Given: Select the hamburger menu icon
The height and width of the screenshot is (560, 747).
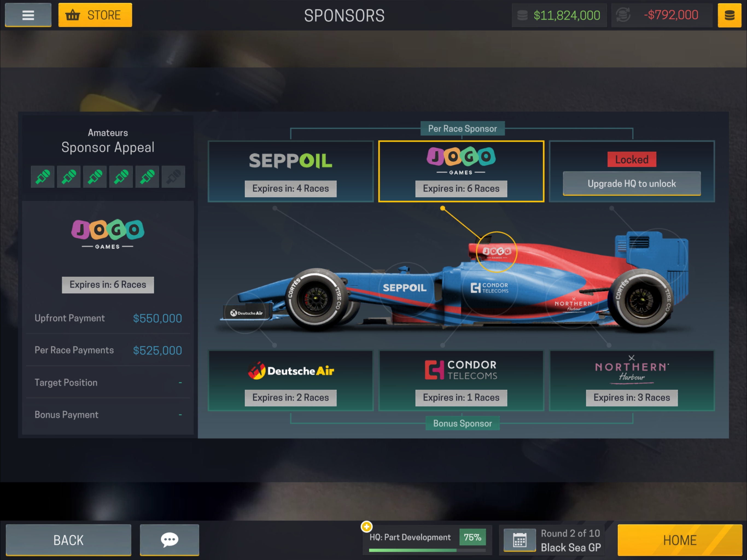Looking at the screenshot, I should tap(28, 15).
